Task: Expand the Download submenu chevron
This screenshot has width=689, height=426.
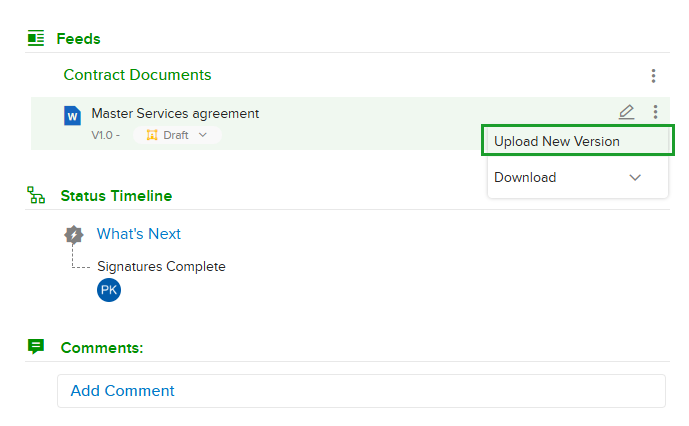Action: tap(635, 178)
